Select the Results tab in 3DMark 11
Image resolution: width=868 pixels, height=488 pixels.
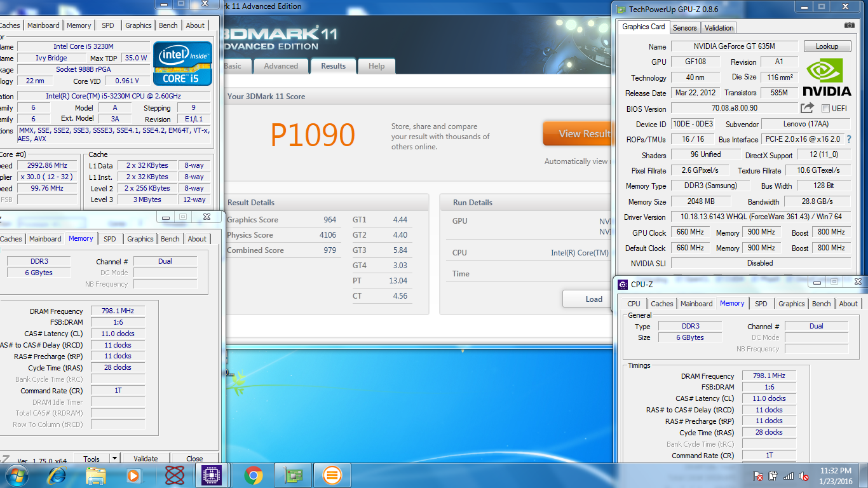333,65
